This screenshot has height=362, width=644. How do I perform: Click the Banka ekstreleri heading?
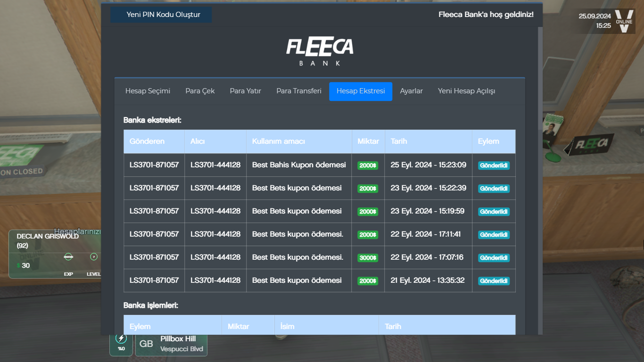click(152, 120)
